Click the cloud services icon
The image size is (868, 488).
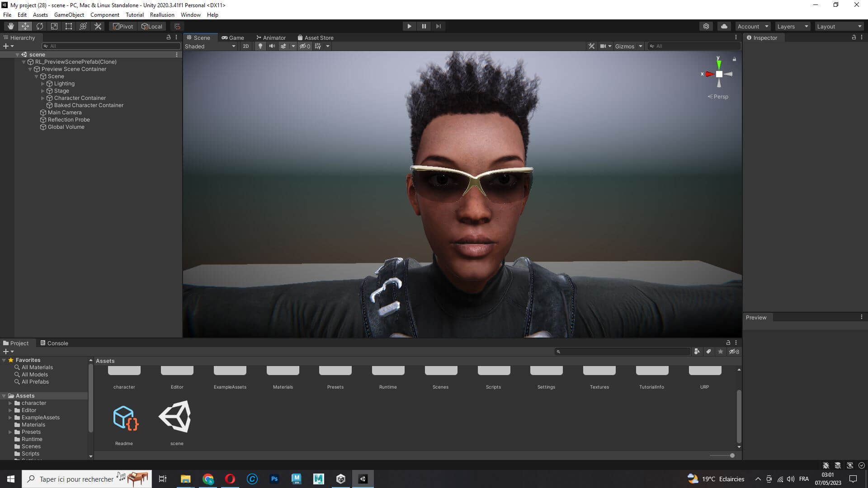click(724, 26)
